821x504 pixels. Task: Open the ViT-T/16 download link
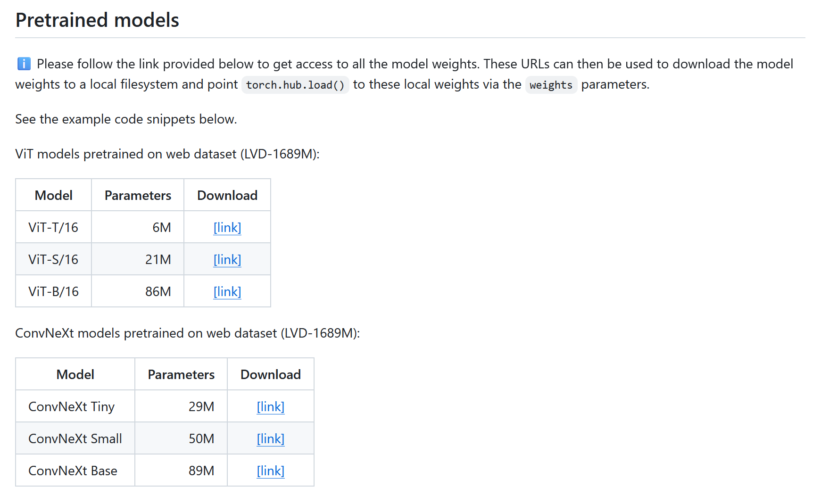[227, 228]
